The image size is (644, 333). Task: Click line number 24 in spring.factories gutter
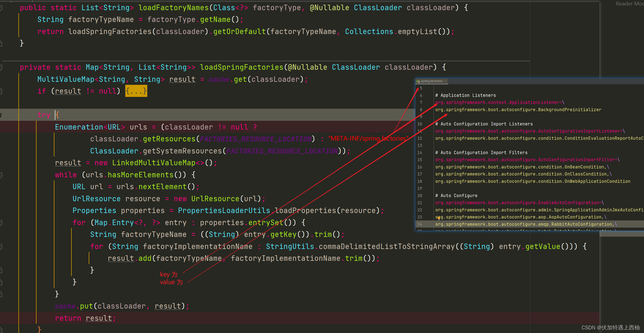[x=420, y=224]
